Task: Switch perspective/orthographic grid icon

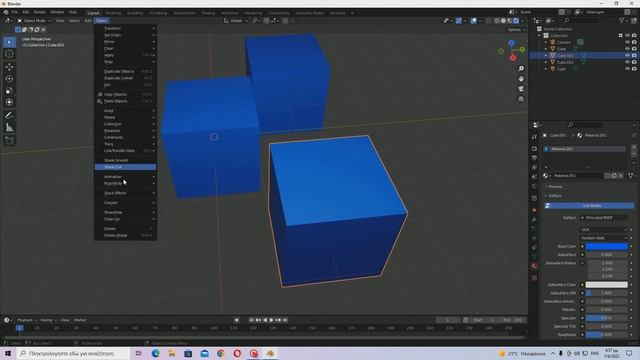Action: click(x=521, y=99)
